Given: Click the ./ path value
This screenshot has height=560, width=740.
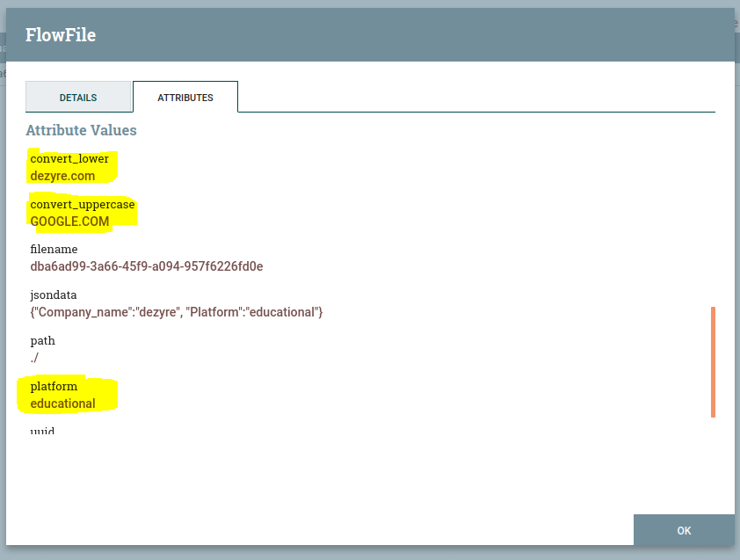Looking at the screenshot, I should (x=34, y=358).
